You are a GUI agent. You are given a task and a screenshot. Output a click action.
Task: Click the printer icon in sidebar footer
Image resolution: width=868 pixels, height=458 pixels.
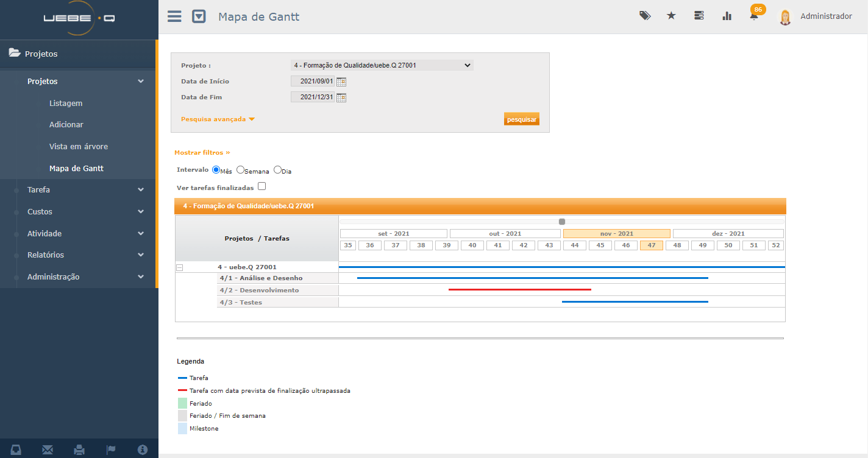coord(79,449)
